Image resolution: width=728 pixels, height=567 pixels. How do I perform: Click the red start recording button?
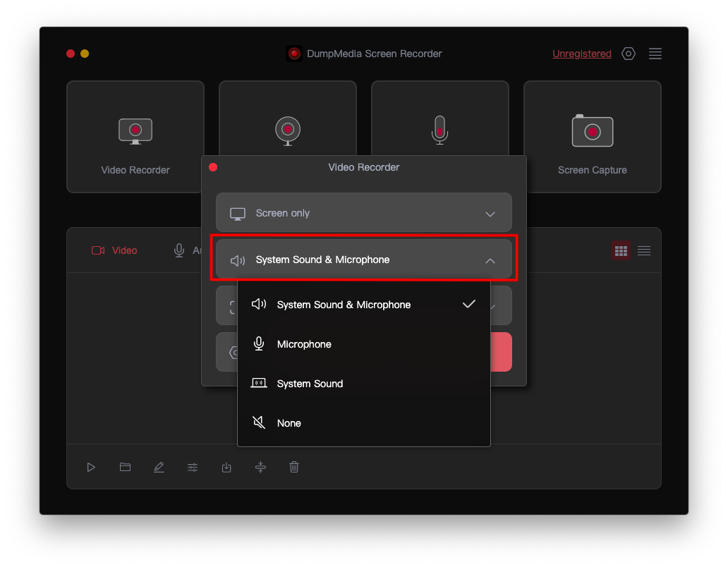coord(501,352)
